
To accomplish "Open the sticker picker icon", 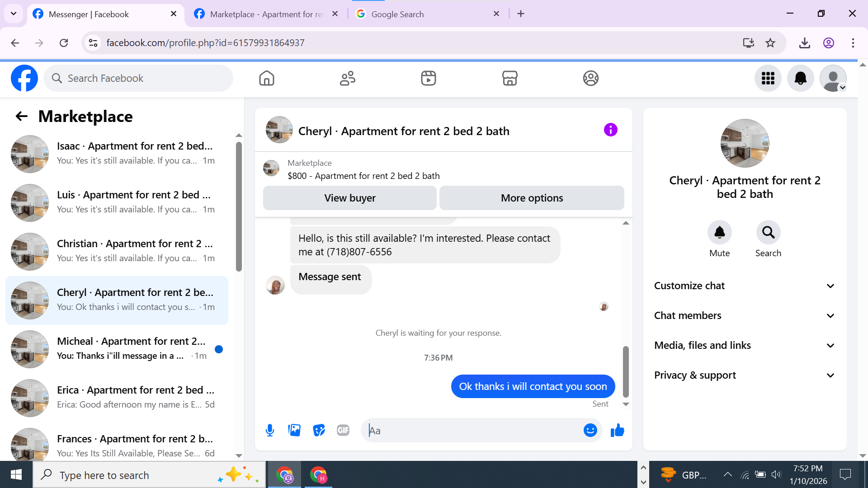I will click(x=319, y=430).
